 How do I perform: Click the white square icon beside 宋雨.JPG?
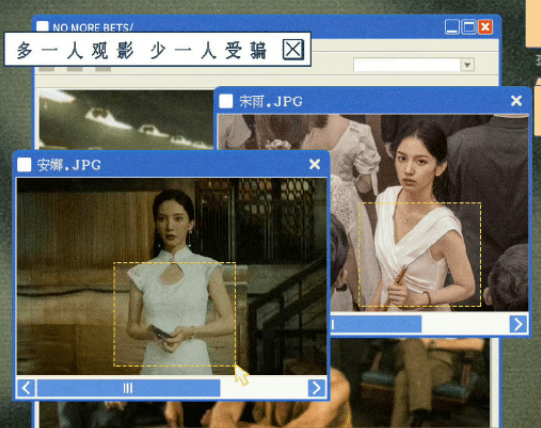pyautogui.click(x=226, y=101)
